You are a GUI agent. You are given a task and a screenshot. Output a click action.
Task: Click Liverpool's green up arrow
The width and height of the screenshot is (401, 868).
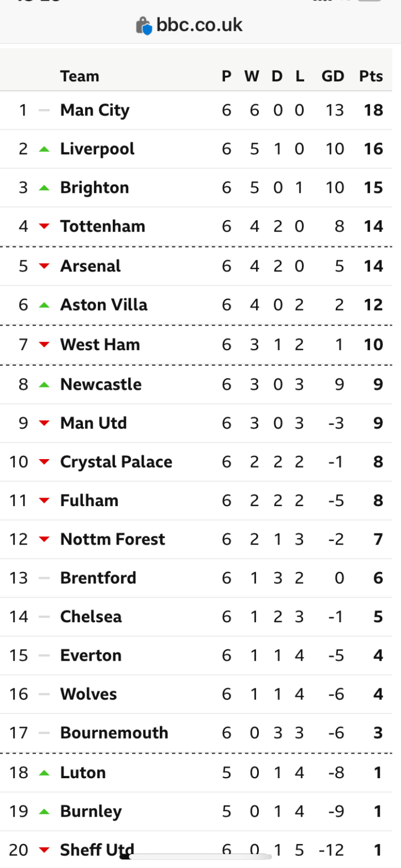click(x=44, y=149)
